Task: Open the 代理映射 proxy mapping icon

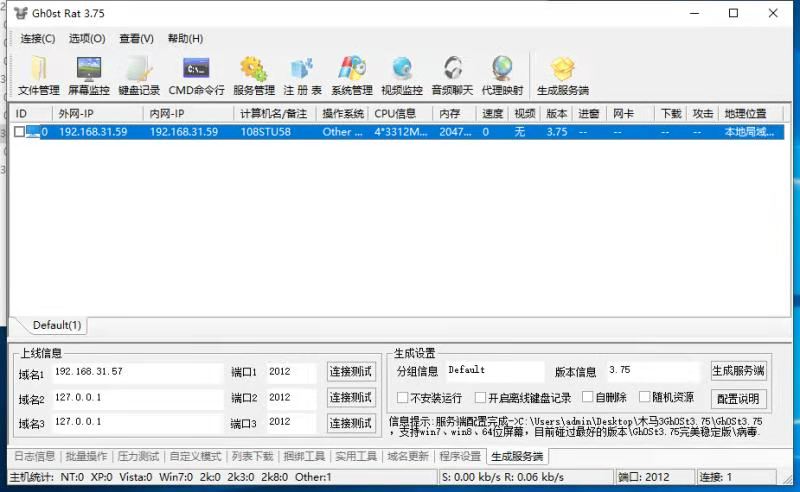Action: pyautogui.click(x=502, y=76)
